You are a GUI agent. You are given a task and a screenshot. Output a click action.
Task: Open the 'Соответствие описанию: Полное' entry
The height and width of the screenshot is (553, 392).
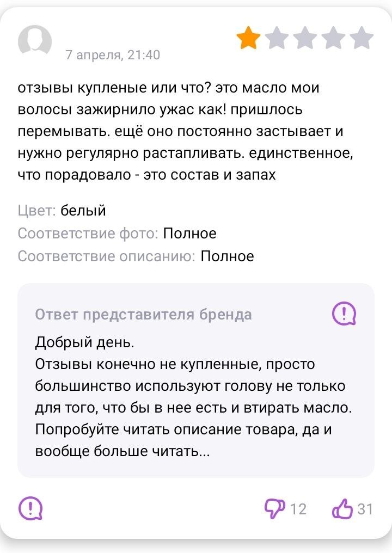(136, 256)
